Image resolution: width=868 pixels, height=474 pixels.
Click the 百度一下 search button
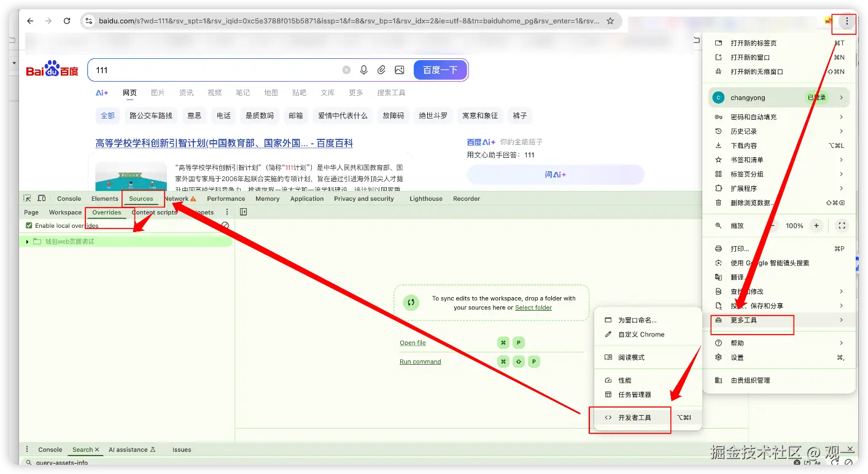tap(441, 70)
